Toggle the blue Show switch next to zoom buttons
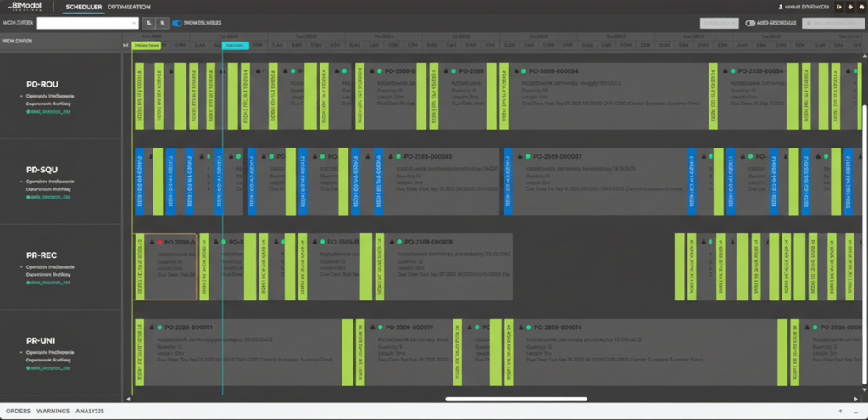This screenshot has height=420, width=868. click(178, 23)
